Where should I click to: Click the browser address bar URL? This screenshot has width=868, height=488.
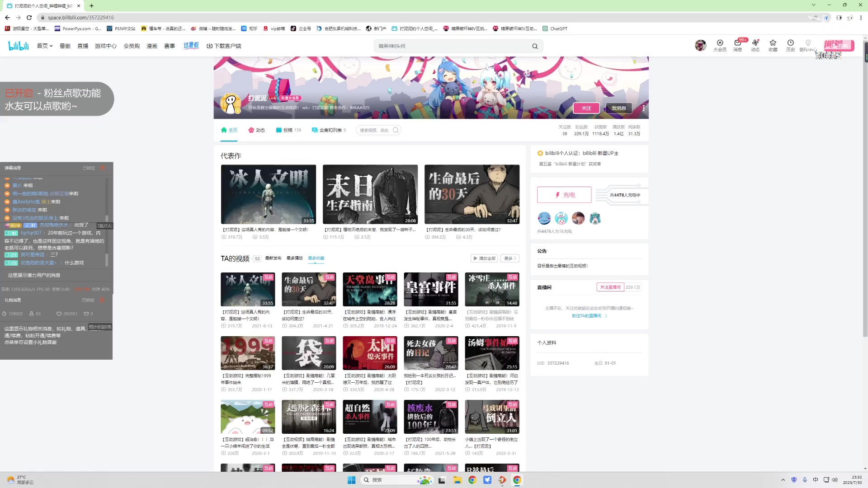point(81,18)
